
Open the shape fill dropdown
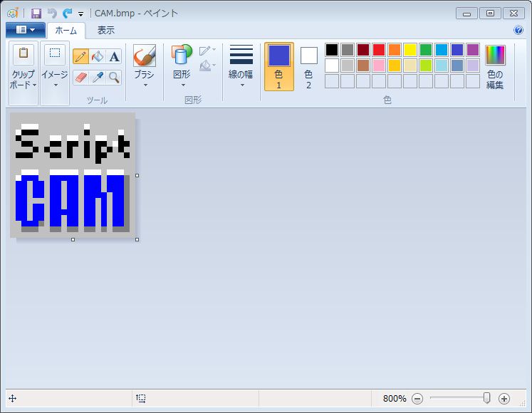tap(208, 66)
